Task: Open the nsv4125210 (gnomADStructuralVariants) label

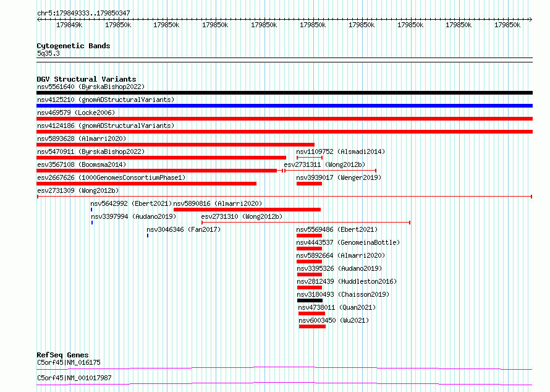Action: pos(106,100)
